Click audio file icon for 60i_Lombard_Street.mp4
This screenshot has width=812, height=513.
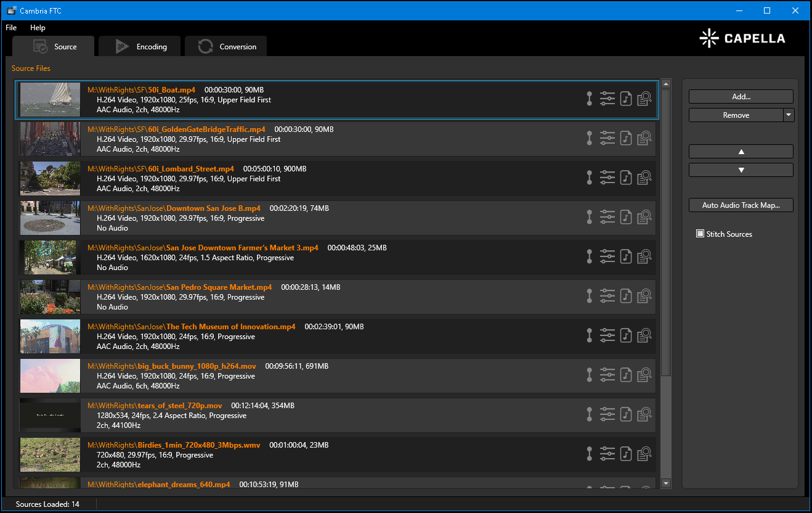point(626,178)
